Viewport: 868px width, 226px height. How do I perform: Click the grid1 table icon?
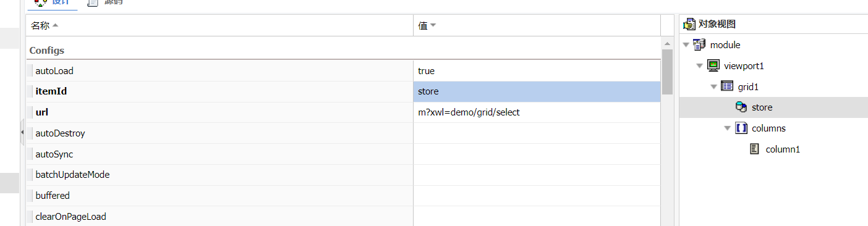click(x=727, y=86)
